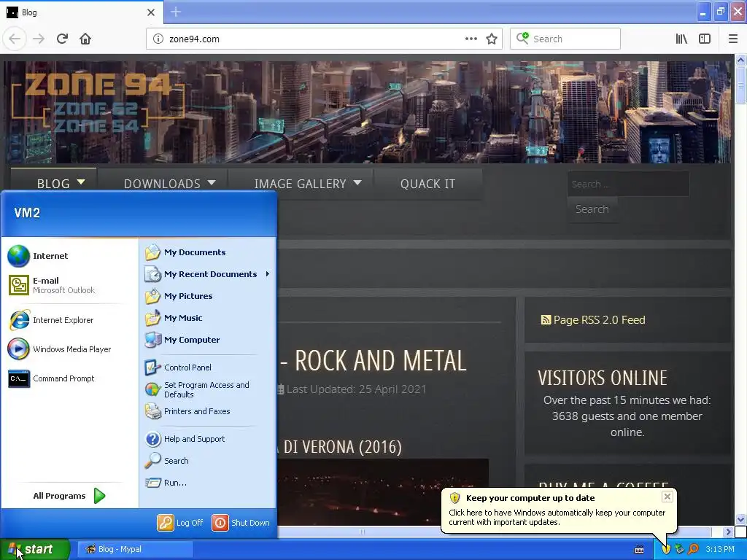The width and height of the screenshot is (747, 560).
Task: Open Set Program Access and Defaults
Action: pos(207,389)
